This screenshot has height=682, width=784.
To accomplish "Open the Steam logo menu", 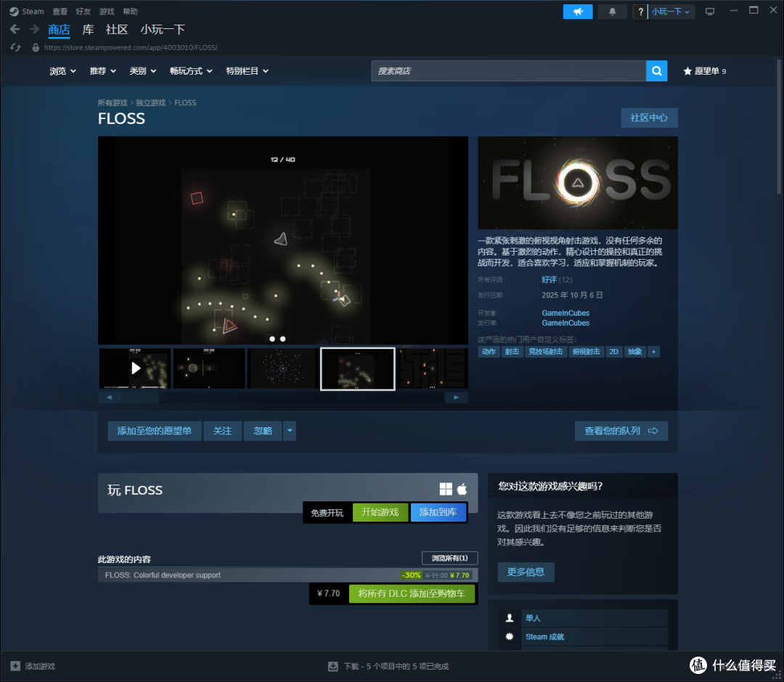I will 27,12.
